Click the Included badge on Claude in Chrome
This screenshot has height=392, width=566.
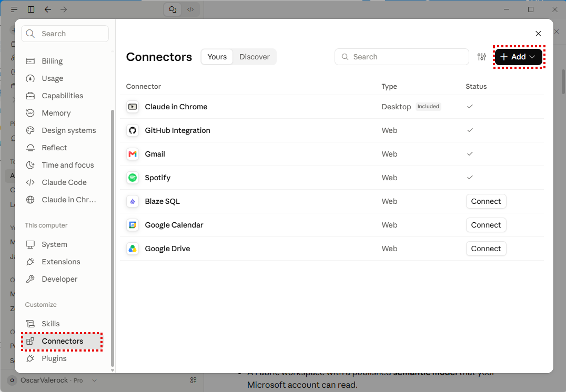coord(429,106)
